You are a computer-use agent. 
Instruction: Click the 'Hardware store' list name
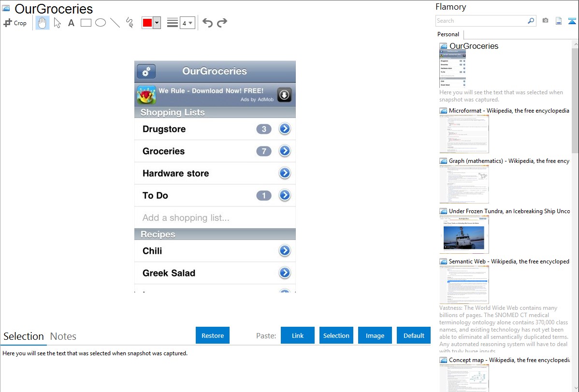point(176,173)
